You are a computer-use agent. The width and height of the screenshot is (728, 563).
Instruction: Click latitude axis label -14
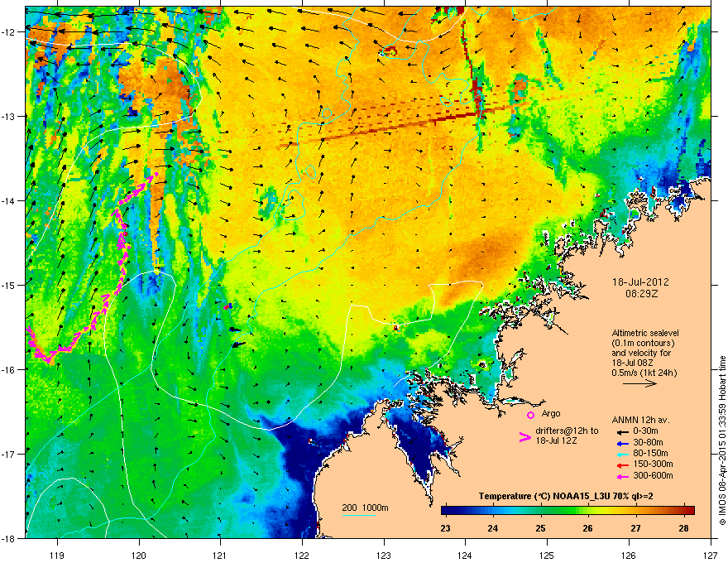(8, 200)
